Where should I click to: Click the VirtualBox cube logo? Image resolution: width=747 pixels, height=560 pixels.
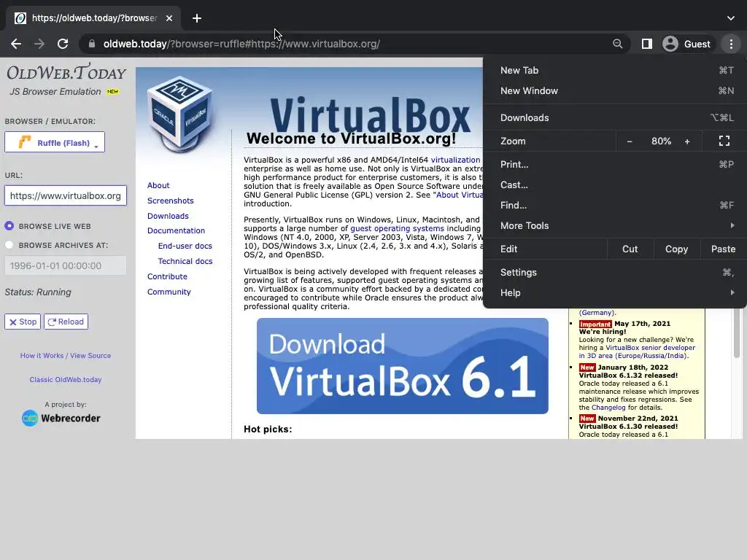pos(181,114)
